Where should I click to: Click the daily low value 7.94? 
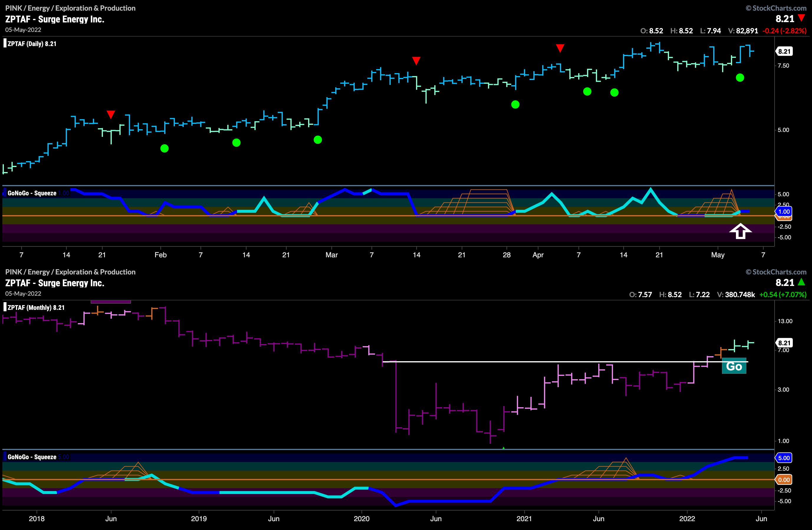click(x=714, y=31)
